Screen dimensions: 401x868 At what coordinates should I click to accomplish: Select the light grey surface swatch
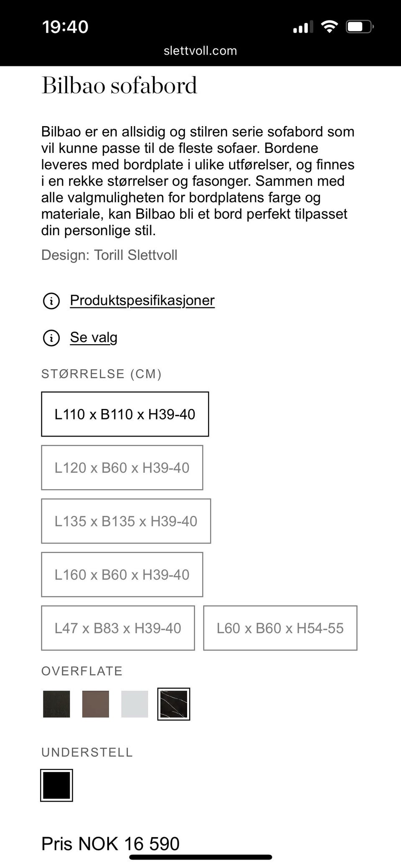coord(135,704)
